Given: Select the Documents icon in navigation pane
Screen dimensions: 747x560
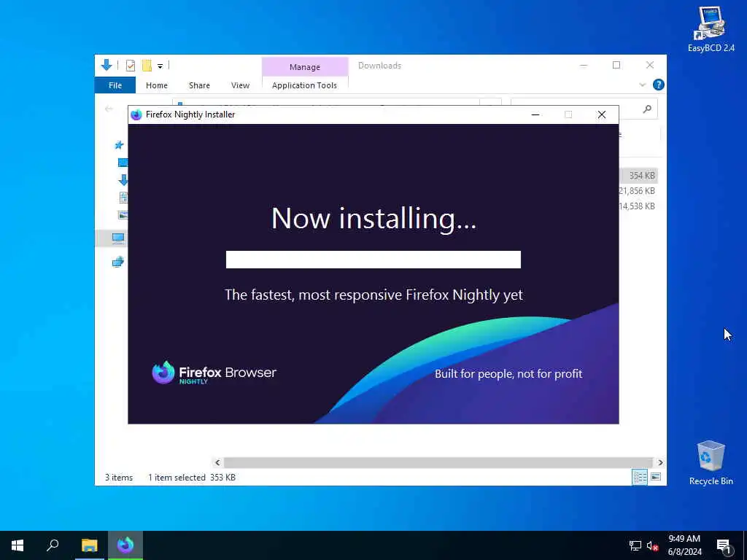Looking at the screenshot, I should [123, 197].
